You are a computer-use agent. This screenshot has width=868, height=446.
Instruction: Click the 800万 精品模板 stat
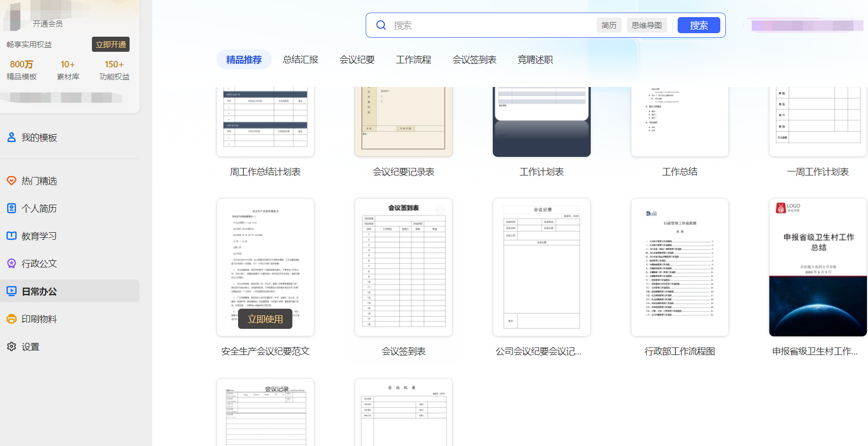tap(22, 70)
